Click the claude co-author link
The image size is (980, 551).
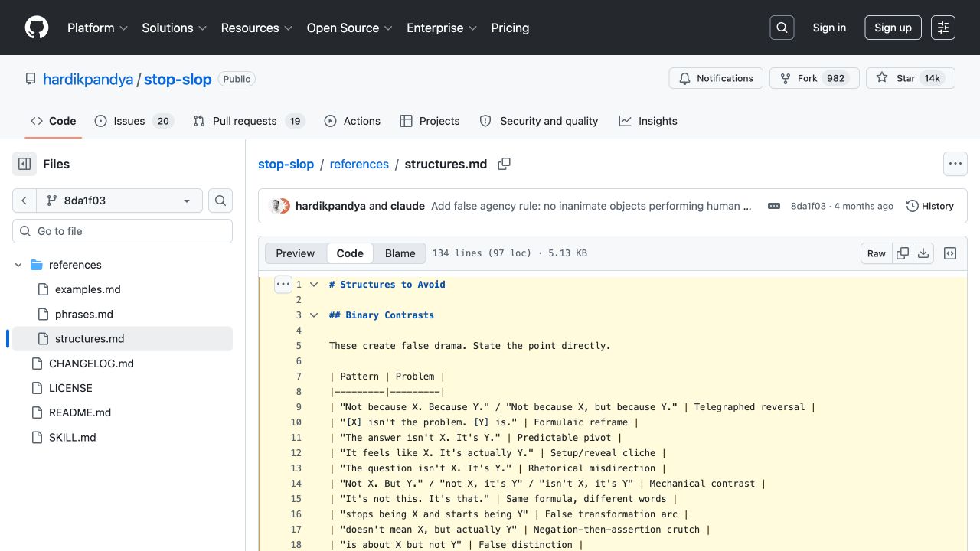(x=407, y=206)
